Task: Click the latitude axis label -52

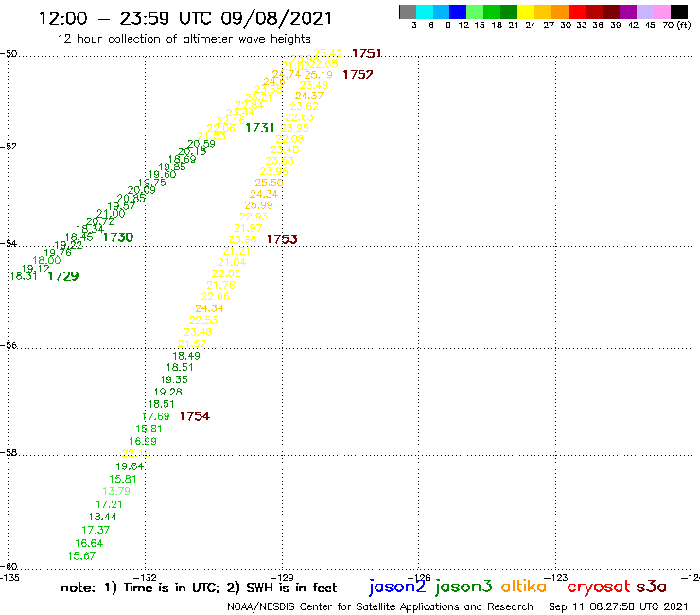Action: point(9,147)
